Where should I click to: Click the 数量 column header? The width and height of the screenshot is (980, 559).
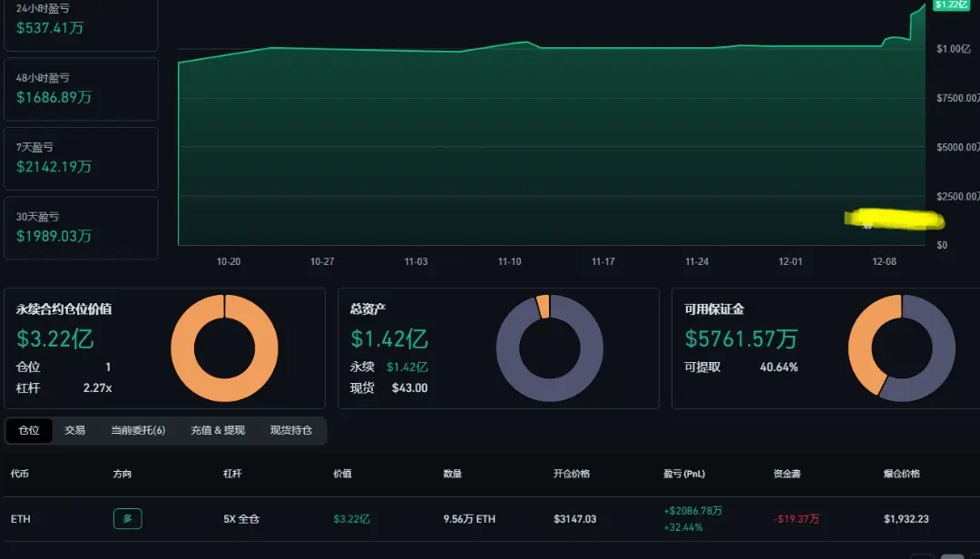click(x=453, y=474)
